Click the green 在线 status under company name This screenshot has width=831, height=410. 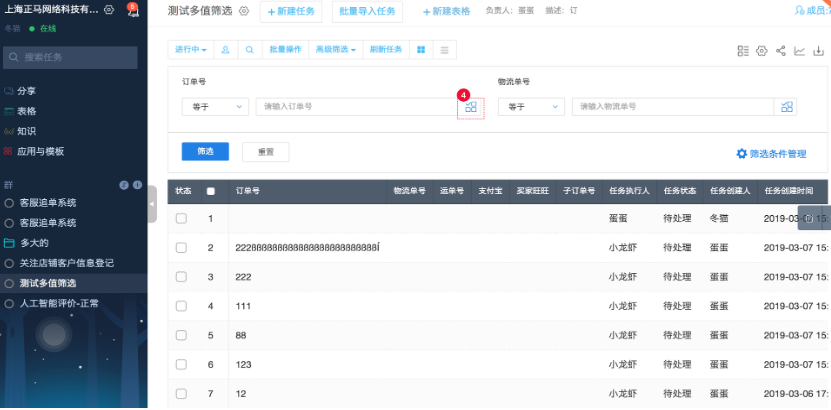pyautogui.click(x=43, y=29)
